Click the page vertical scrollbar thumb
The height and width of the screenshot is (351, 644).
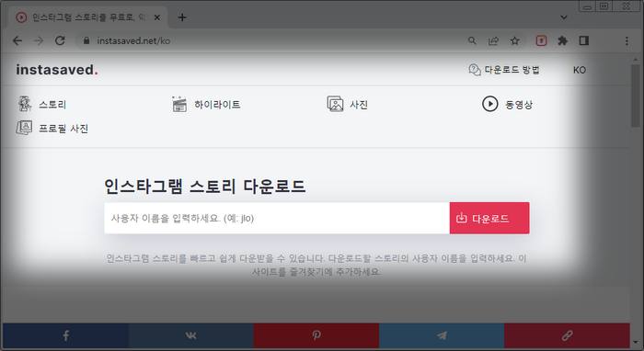pos(636,96)
